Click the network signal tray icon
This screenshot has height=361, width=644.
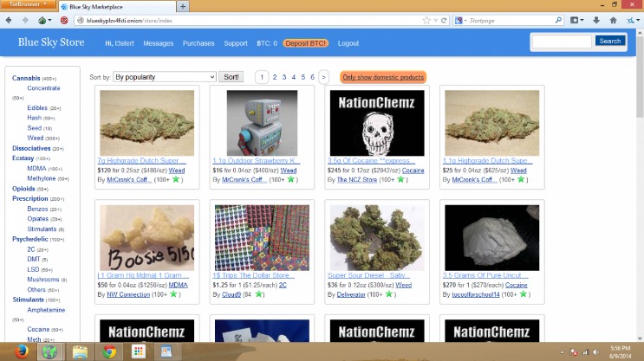585,352
